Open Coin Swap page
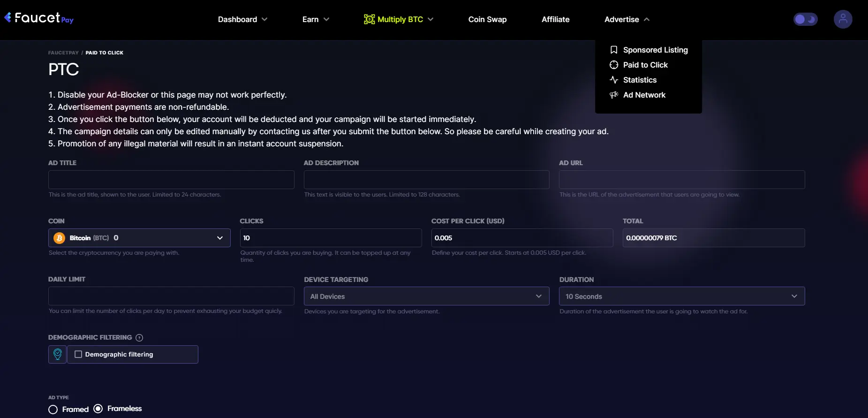 point(487,19)
